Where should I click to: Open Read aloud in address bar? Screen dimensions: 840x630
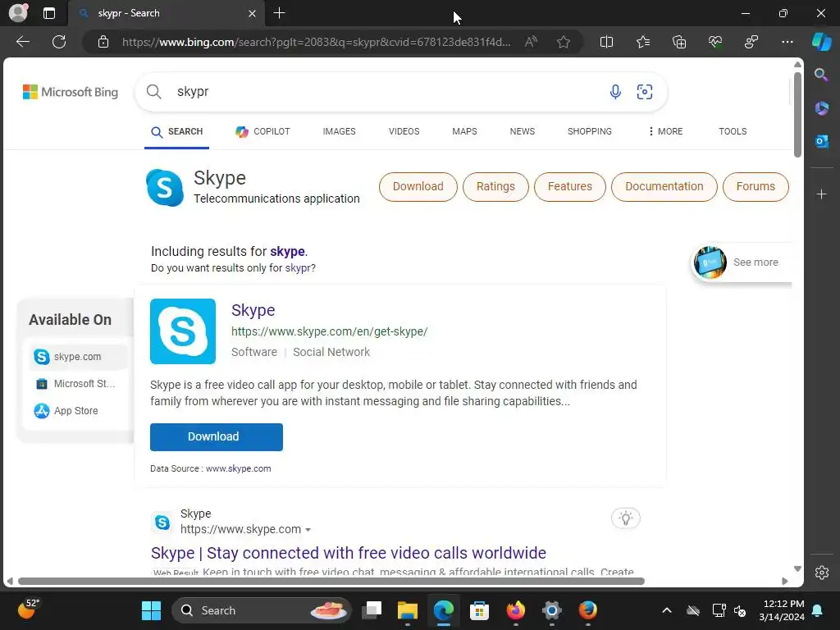pos(531,42)
